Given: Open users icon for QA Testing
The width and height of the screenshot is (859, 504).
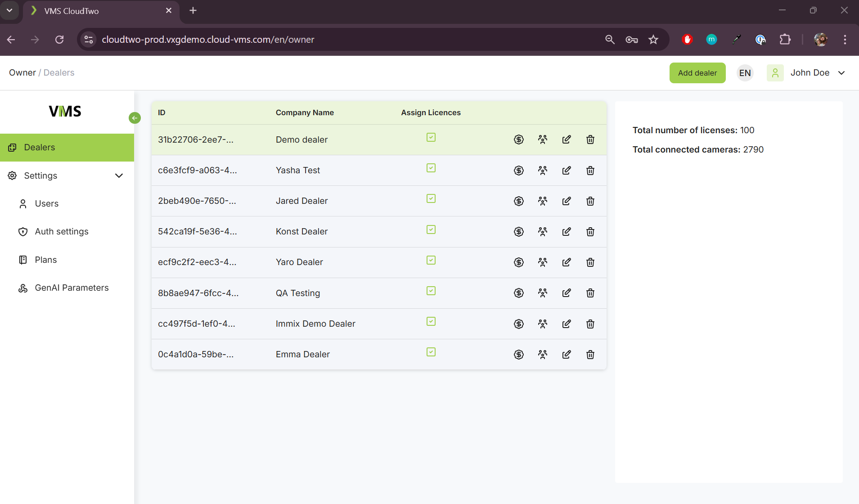Looking at the screenshot, I should (x=543, y=293).
